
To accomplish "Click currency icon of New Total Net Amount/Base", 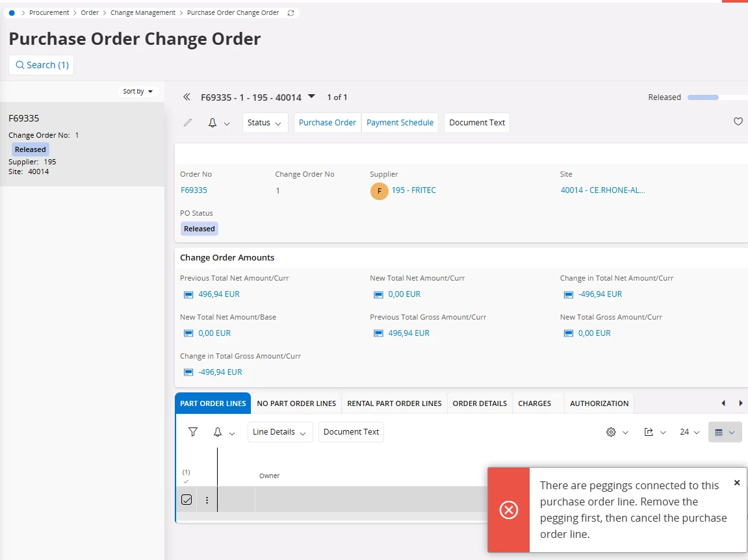I will pos(188,333).
